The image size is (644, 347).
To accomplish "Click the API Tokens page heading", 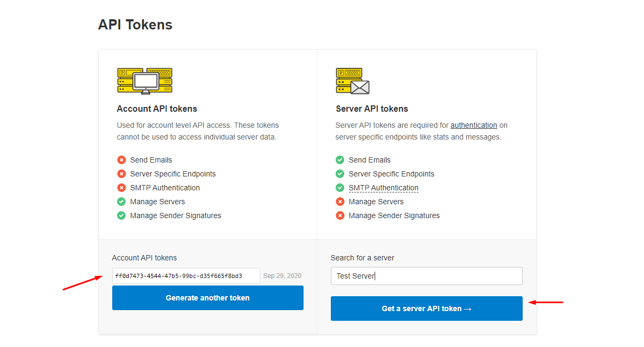I will coord(135,24).
